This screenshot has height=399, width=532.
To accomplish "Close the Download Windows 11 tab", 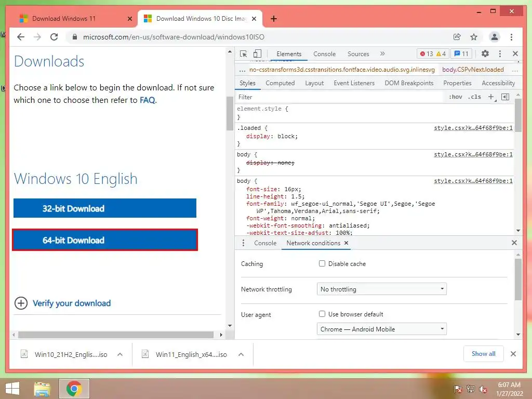I will [x=129, y=19].
